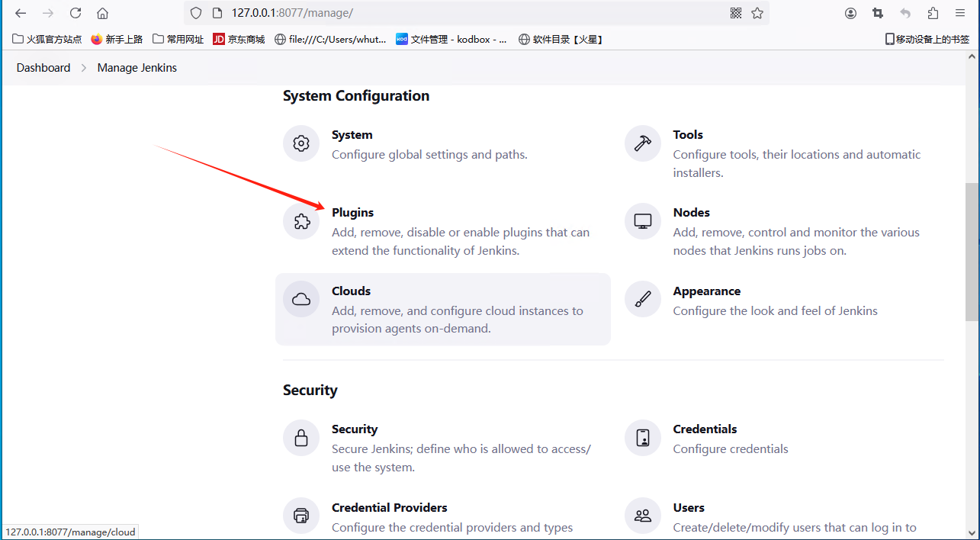The height and width of the screenshot is (540, 980).
Task: Open the Security settings title
Action: point(355,429)
